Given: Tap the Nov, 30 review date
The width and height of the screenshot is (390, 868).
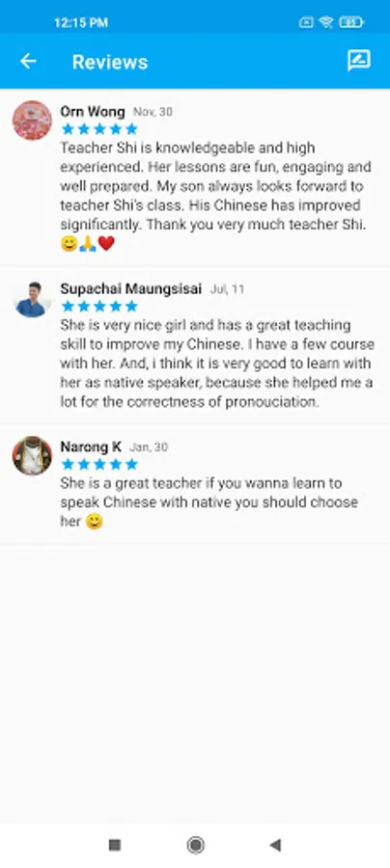Looking at the screenshot, I should [x=153, y=112].
